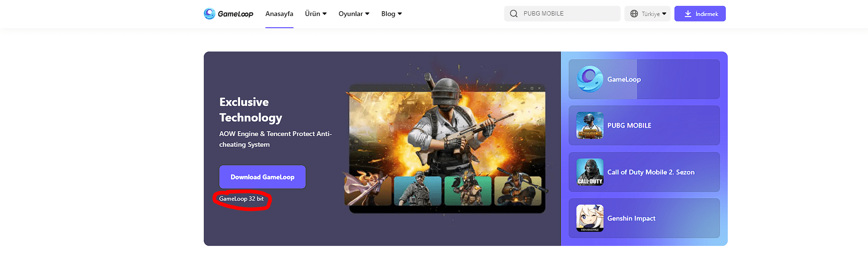Click the İndirmek download button
Viewport: 868px width, 260px height.
pyautogui.click(x=700, y=14)
